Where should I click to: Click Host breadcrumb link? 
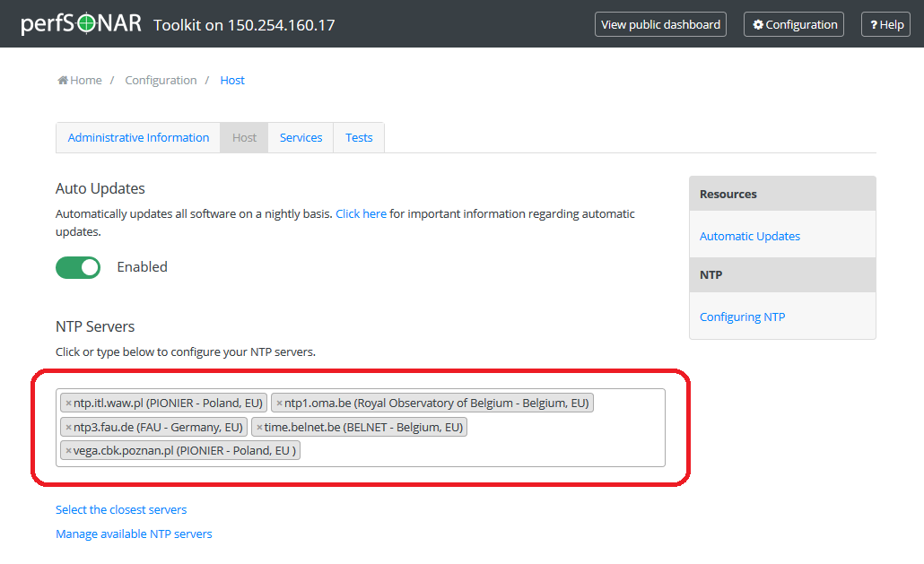point(232,80)
